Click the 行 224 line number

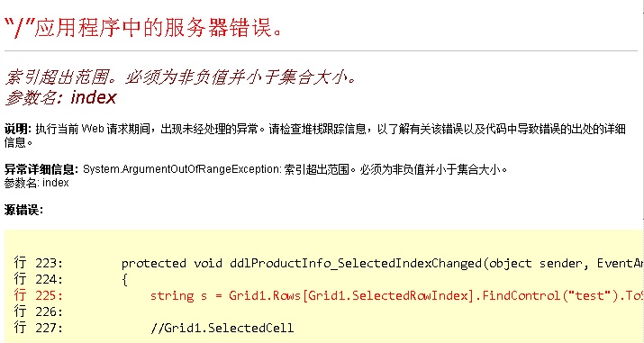(x=38, y=279)
